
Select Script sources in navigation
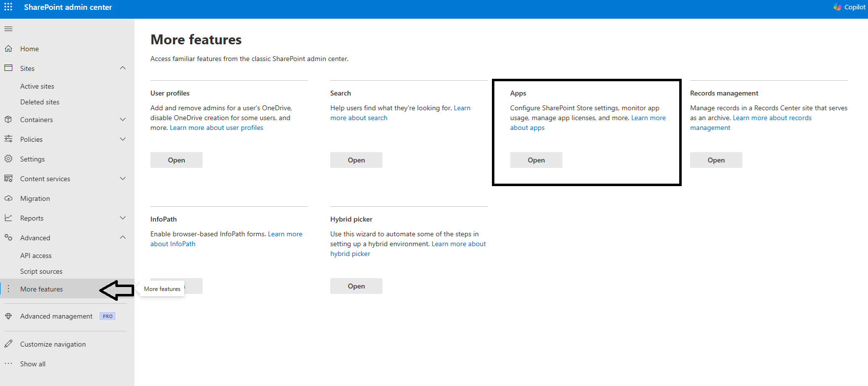tap(41, 271)
